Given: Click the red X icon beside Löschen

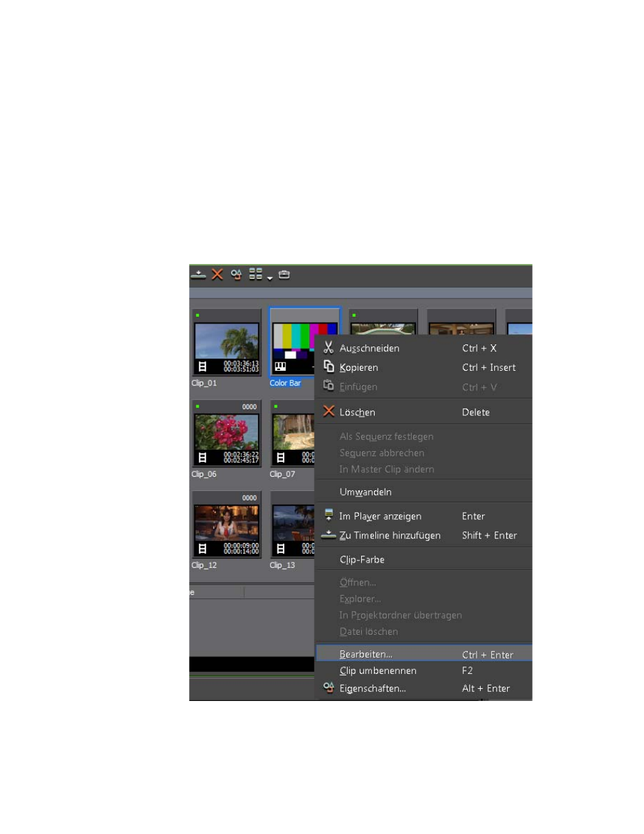Looking at the screenshot, I should coord(329,411).
